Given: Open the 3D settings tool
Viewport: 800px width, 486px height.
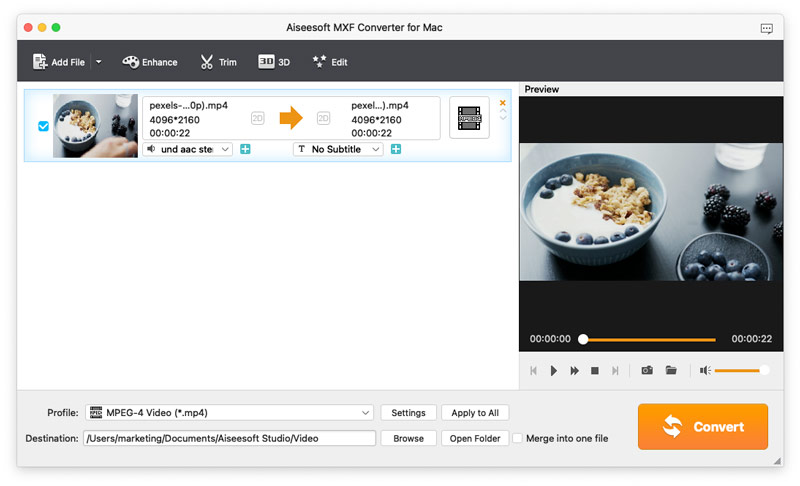Looking at the screenshot, I should 274,62.
